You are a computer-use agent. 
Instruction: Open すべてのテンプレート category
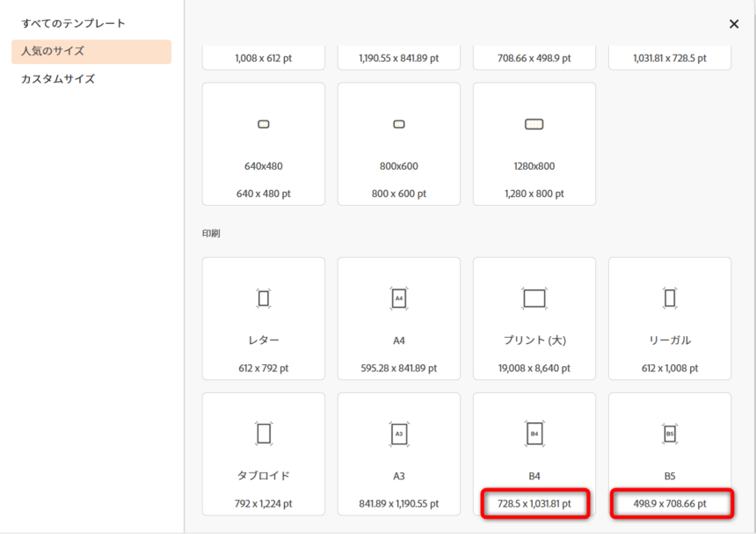pyautogui.click(x=73, y=23)
